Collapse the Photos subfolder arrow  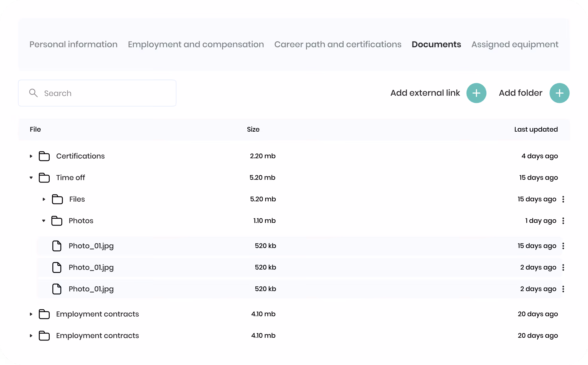[x=44, y=221]
